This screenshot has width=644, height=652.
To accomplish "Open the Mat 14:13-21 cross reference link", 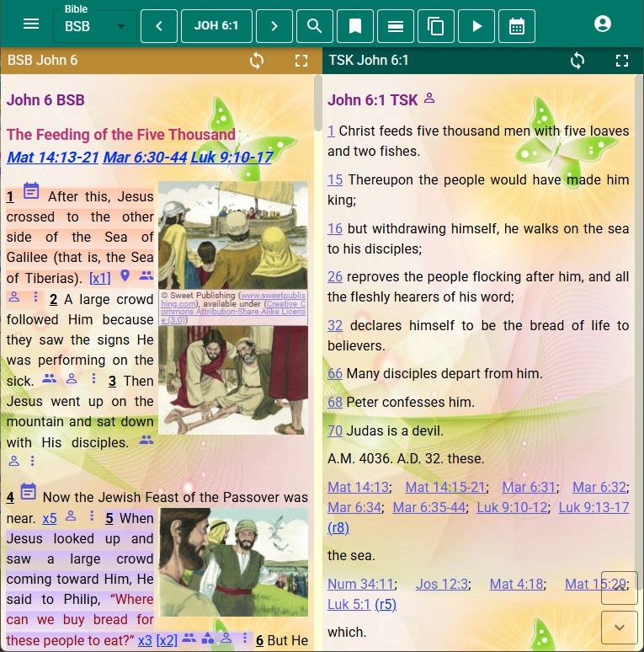I will 53,158.
